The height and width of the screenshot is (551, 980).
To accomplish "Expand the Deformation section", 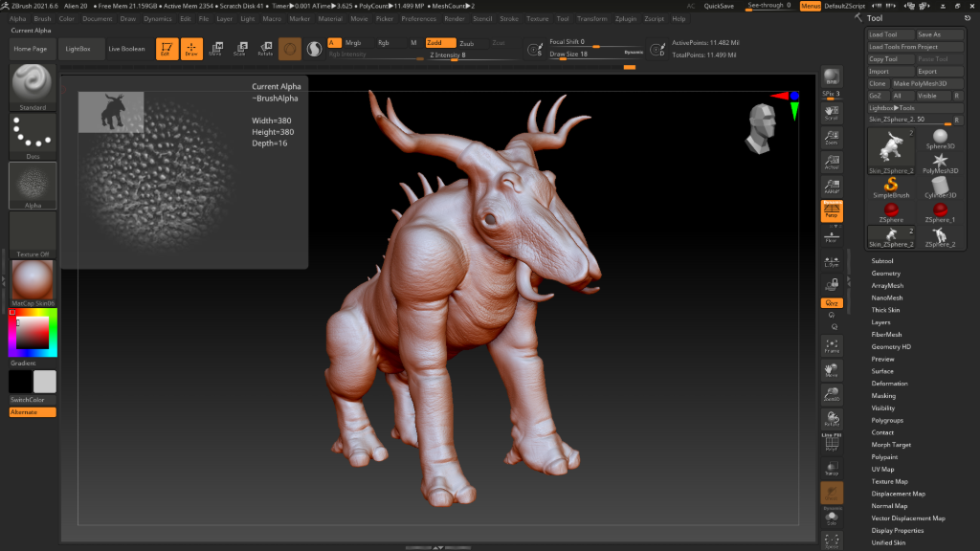I will click(x=889, y=384).
